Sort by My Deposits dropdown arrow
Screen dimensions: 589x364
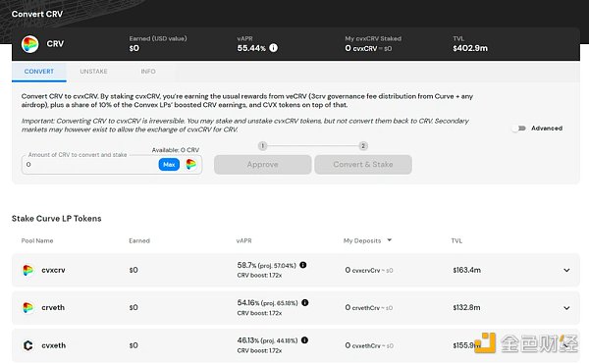click(389, 240)
